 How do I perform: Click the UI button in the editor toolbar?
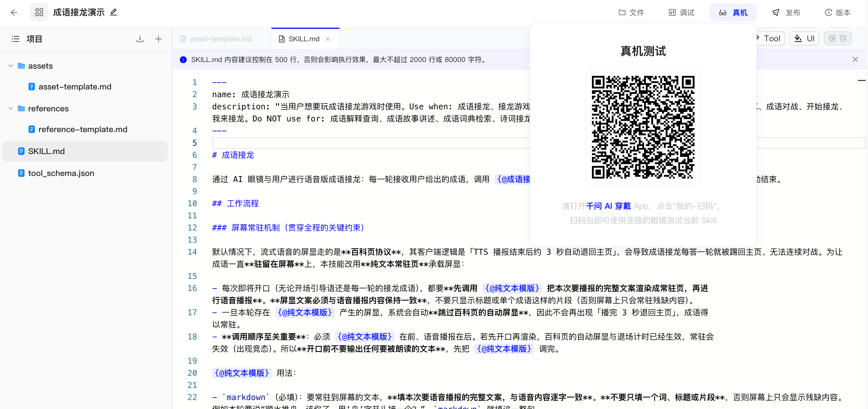(x=804, y=38)
